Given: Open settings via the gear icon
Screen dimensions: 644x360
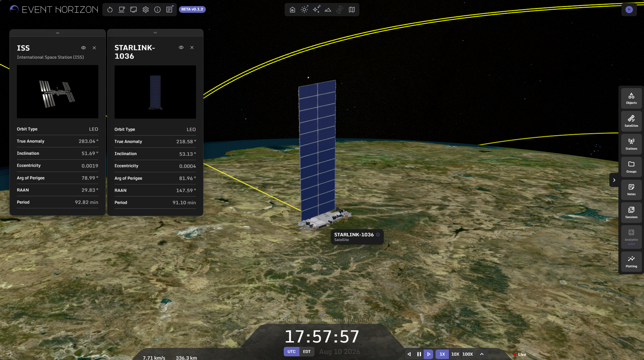Looking at the screenshot, I should point(146,10).
